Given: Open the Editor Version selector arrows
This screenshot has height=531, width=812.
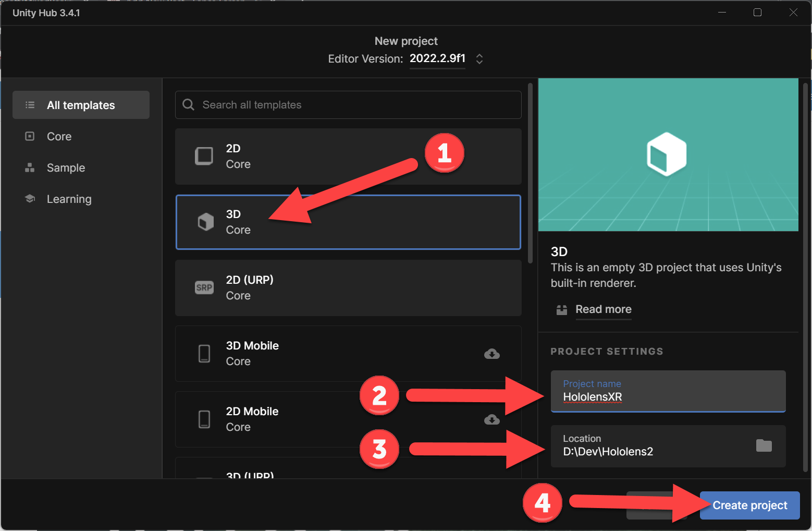Looking at the screenshot, I should [479, 59].
